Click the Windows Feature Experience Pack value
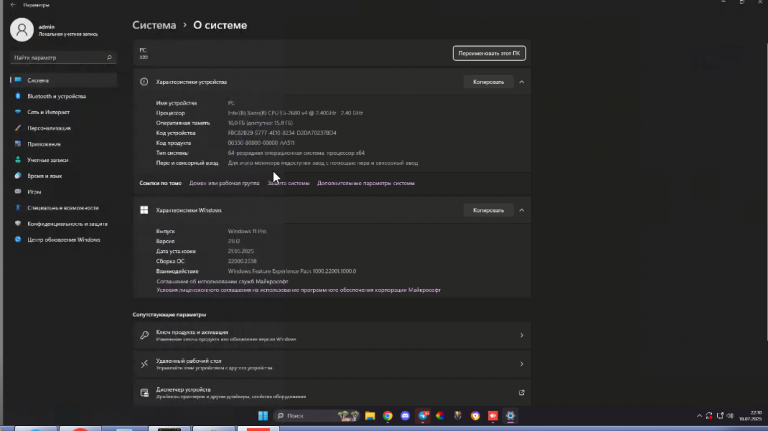Image resolution: width=768 pixels, height=431 pixels. [x=292, y=271]
